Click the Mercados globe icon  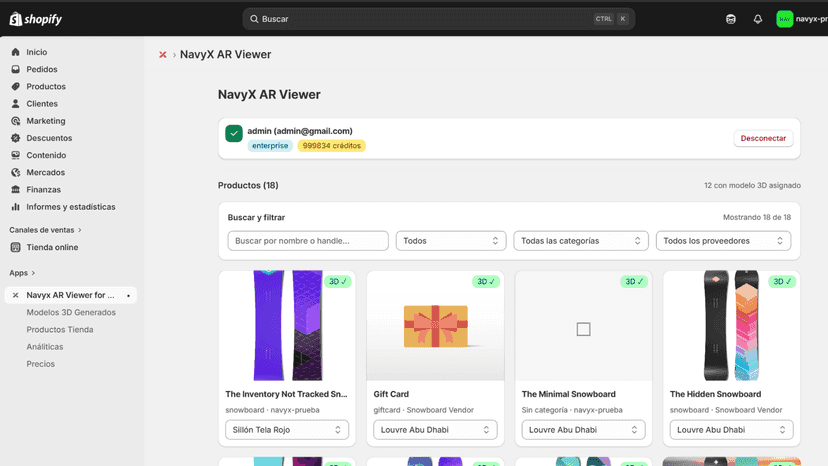15,172
